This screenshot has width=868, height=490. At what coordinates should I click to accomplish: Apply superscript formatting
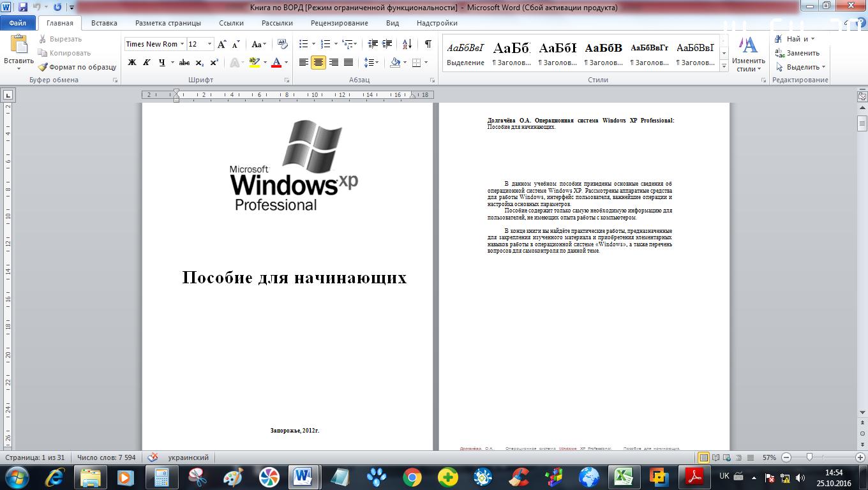214,63
